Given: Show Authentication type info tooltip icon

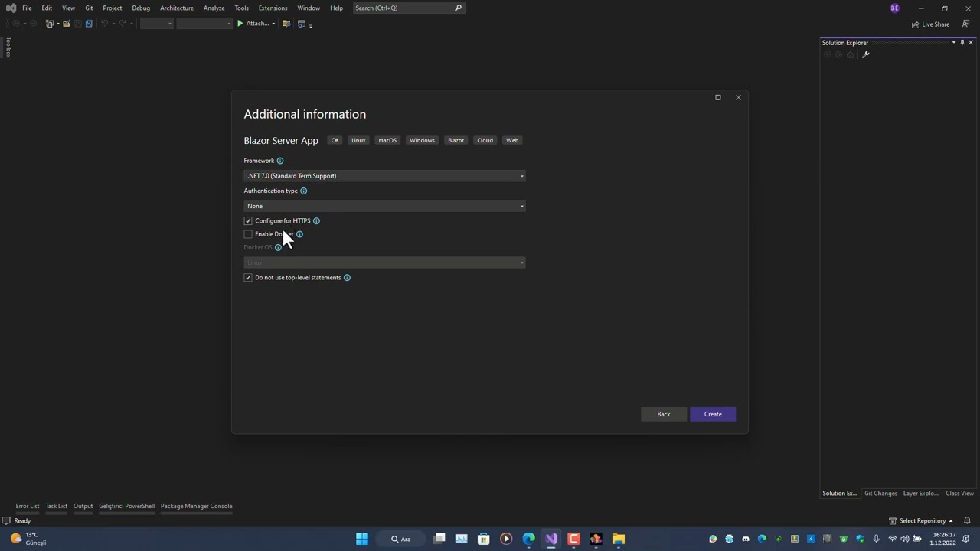Looking at the screenshot, I should pyautogui.click(x=303, y=191).
